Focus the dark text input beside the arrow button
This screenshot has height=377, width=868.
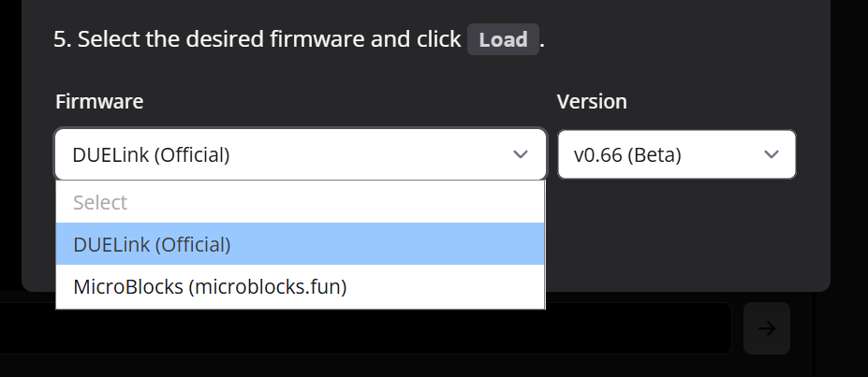tap(365, 328)
